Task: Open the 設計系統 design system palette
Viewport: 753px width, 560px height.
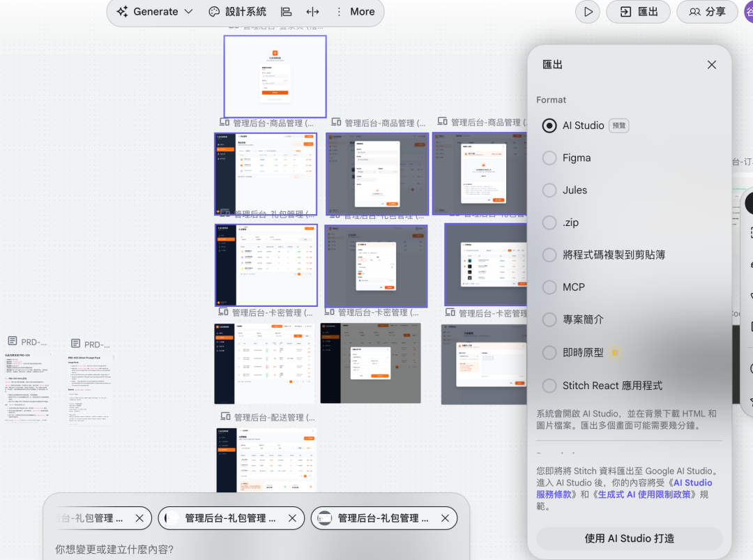Action: (237, 12)
